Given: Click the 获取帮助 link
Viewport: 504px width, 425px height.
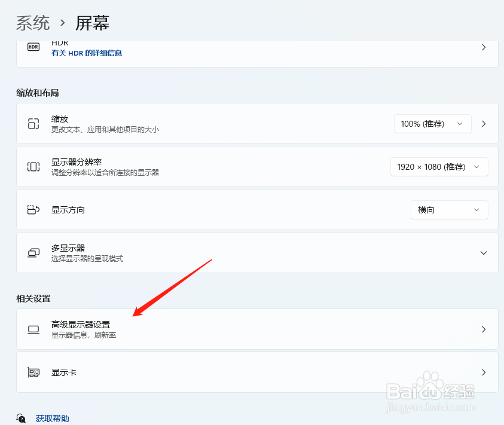Looking at the screenshot, I should pyautogui.click(x=53, y=418).
